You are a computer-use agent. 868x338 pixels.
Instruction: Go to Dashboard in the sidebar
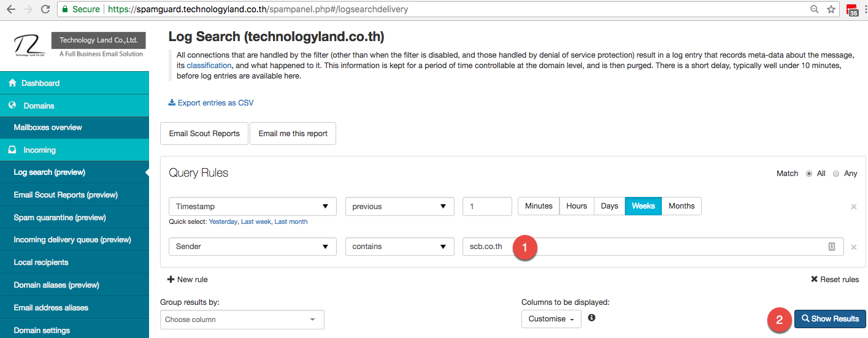click(40, 83)
